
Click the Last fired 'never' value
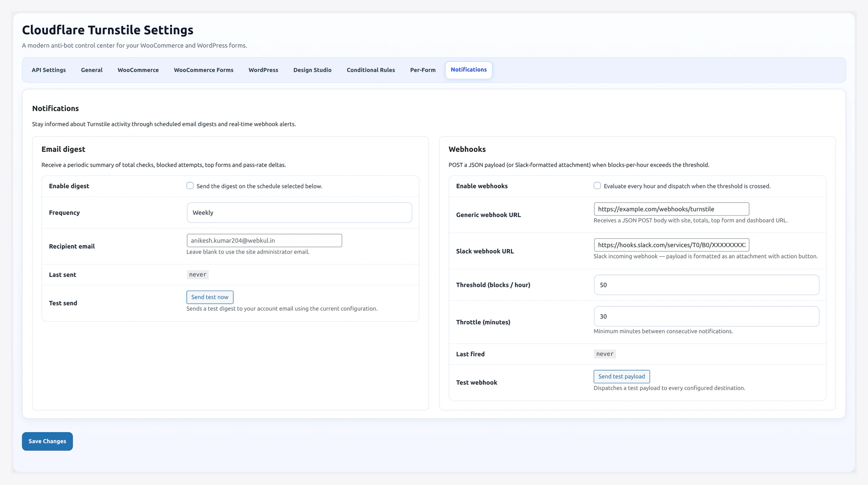pyautogui.click(x=605, y=354)
